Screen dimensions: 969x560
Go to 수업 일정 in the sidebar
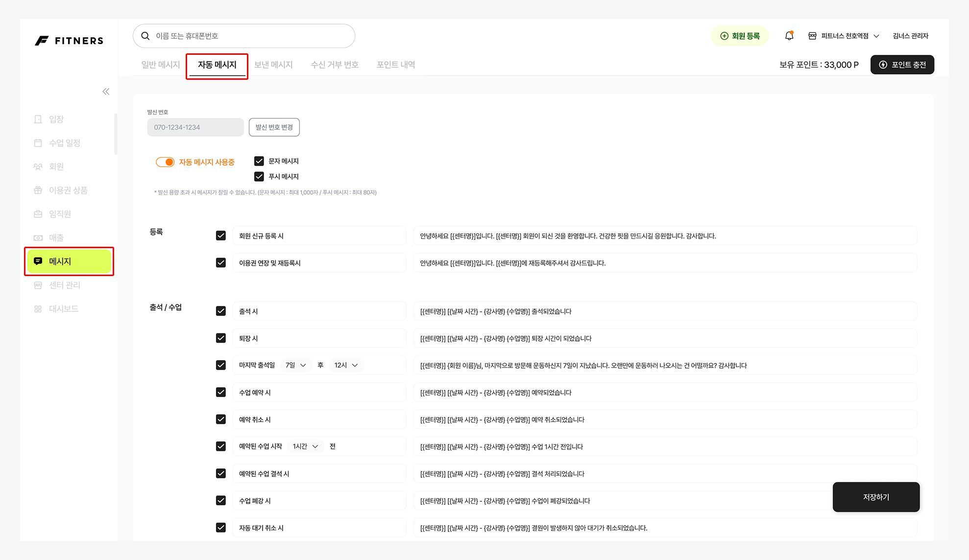pyautogui.click(x=69, y=143)
